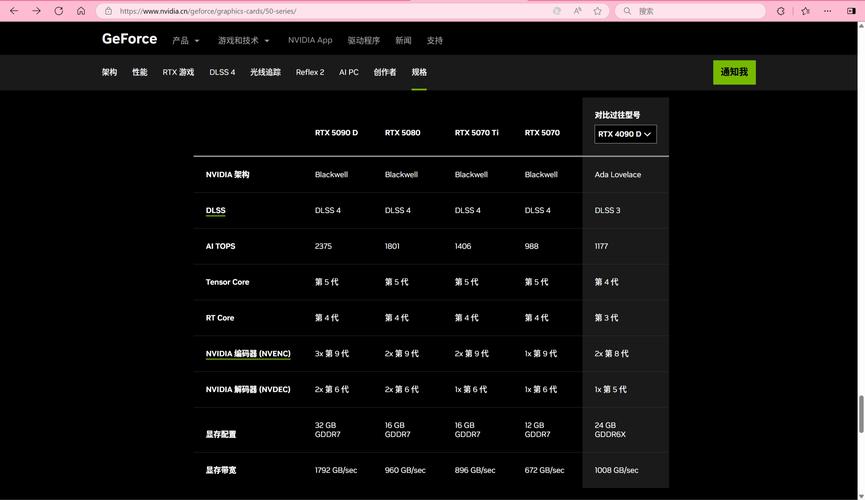
Task: Click the 显存带宽 row label
Action: tap(221, 470)
